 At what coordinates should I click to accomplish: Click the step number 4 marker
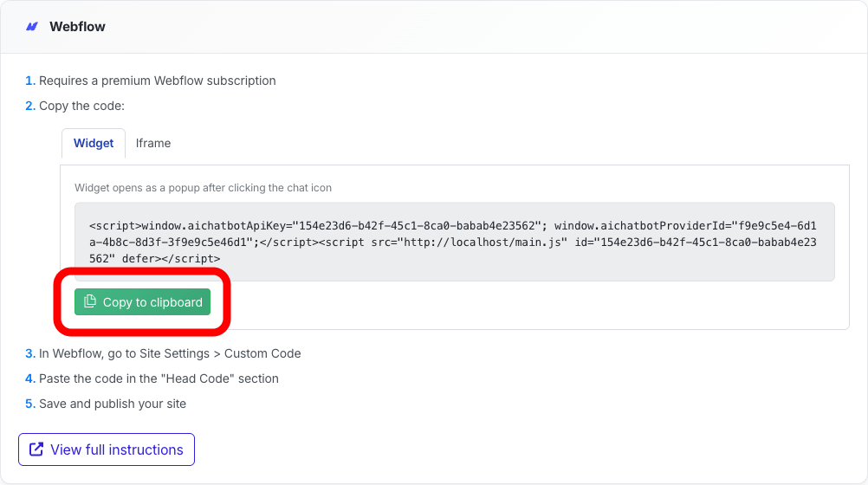[x=29, y=378]
